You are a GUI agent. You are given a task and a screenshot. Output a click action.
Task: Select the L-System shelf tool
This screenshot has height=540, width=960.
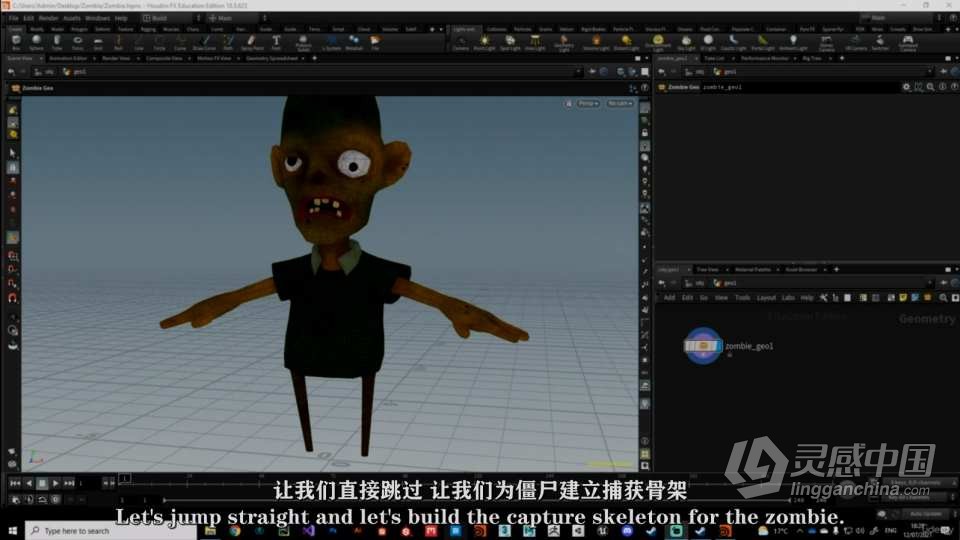(x=331, y=42)
